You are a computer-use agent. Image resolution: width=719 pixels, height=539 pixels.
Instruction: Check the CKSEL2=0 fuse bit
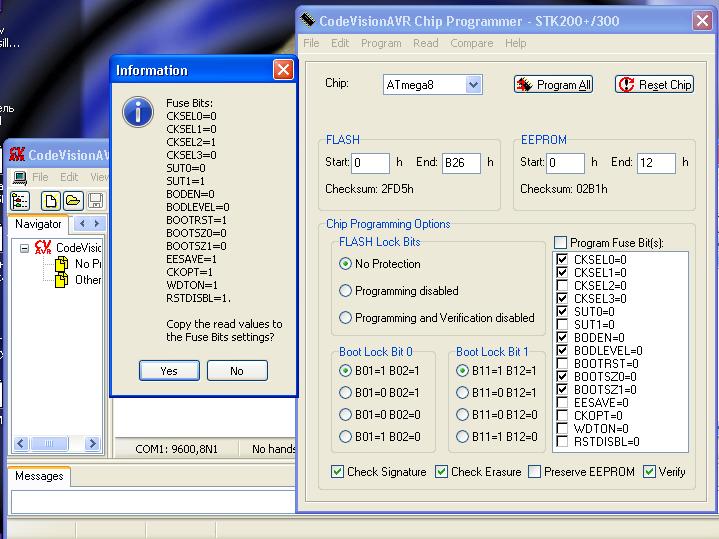pos(563,286)
